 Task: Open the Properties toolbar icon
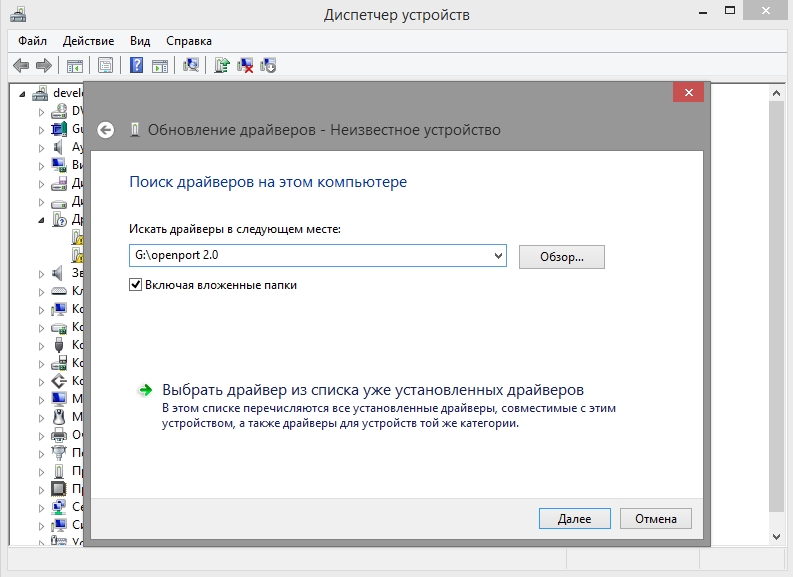point(105,65)
